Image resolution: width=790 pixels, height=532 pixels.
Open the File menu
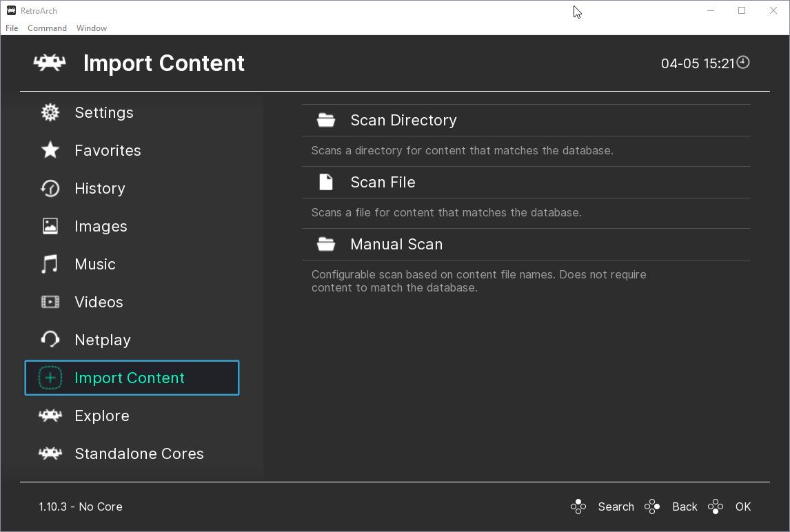tap(12, 28)
